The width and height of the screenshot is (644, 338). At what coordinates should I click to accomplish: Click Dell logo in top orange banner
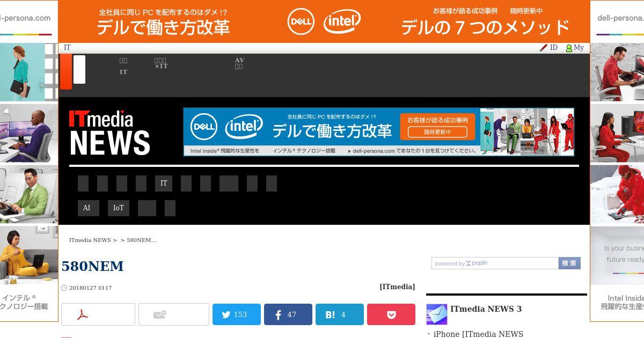click(x=301, y=21)
